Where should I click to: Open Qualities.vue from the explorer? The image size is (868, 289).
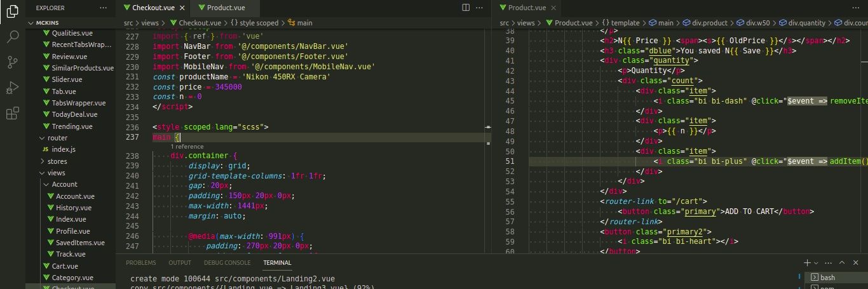(x=71, y=33)
